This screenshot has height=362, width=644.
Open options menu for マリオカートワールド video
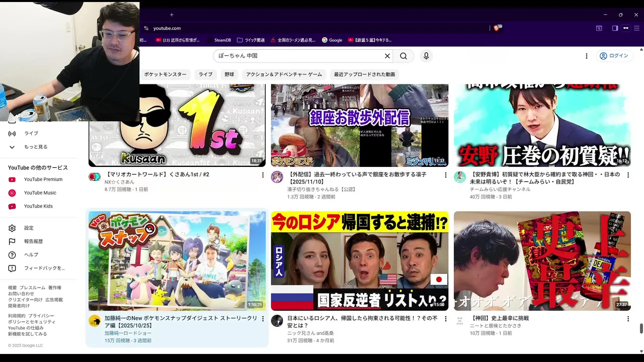pyautogui.click(x=263, y=175)
